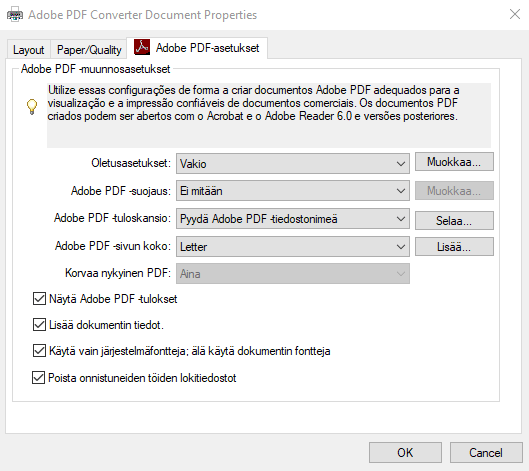The height and width of the screenshot is (471, 529).
Task: Uncheck Poista onnistuneiden töiden lokitiedostot
Action: point(38,378)
